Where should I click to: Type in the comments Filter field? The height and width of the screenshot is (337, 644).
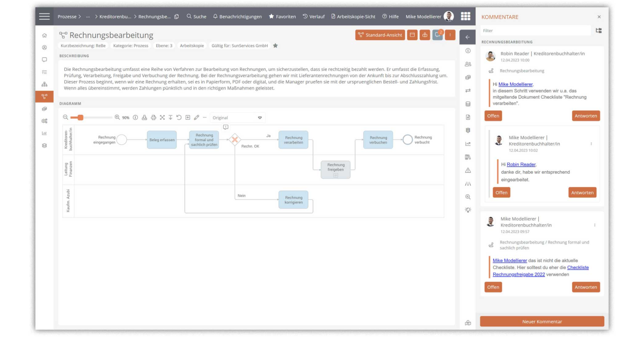[x=535, y=31]
